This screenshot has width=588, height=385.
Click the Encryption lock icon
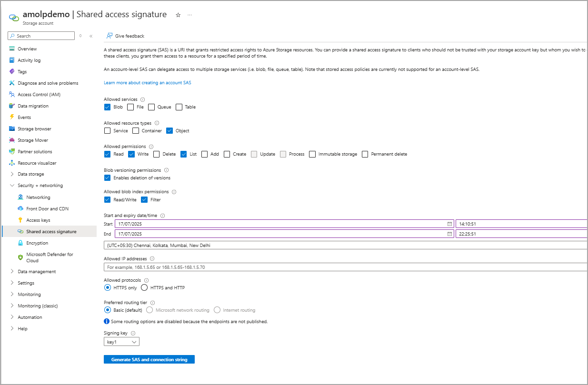click(x=20, y=243)
